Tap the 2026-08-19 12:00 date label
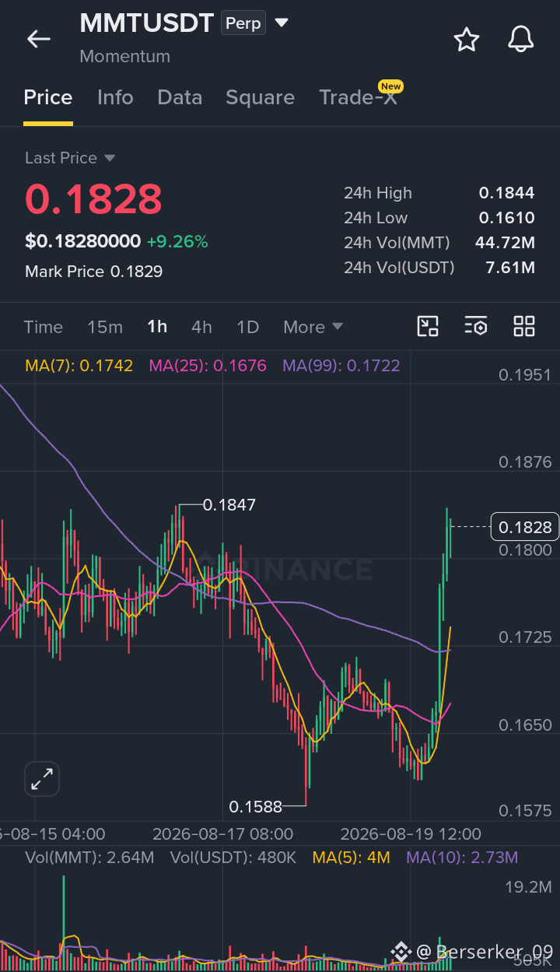Image resolution: width=560 pixels, height=972 pixels. (x=411, y=834)
